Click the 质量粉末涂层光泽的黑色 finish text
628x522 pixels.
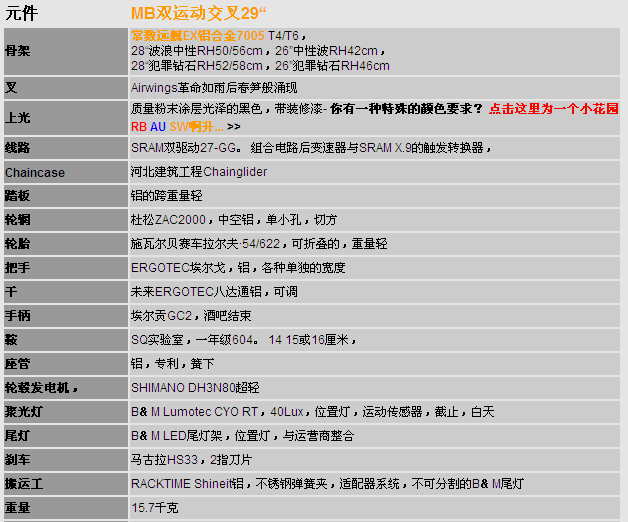point(196,109)
